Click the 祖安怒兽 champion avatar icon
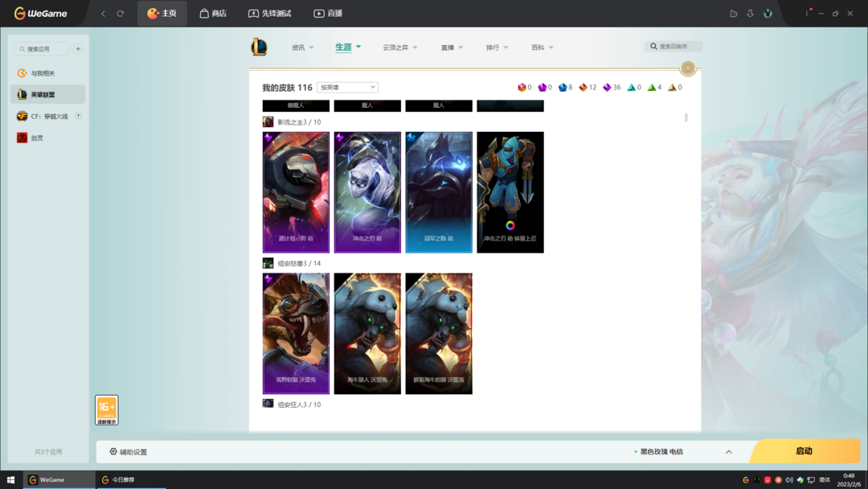This screenshot has width=868, height=489. [x=268, y=263]
